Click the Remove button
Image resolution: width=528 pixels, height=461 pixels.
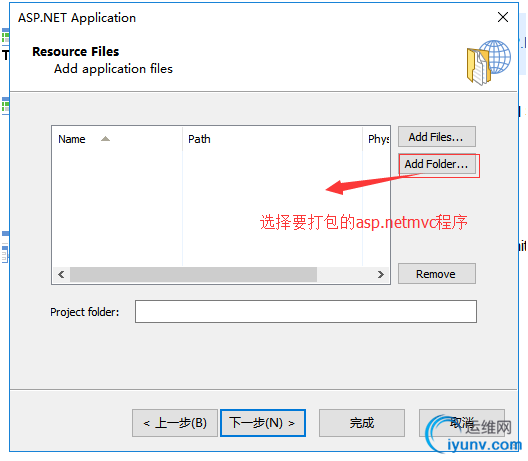point(436,274)
